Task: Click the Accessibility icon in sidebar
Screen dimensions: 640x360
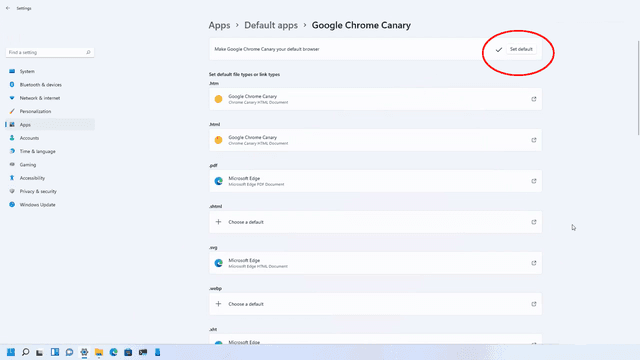Action: tap(12, 178)
